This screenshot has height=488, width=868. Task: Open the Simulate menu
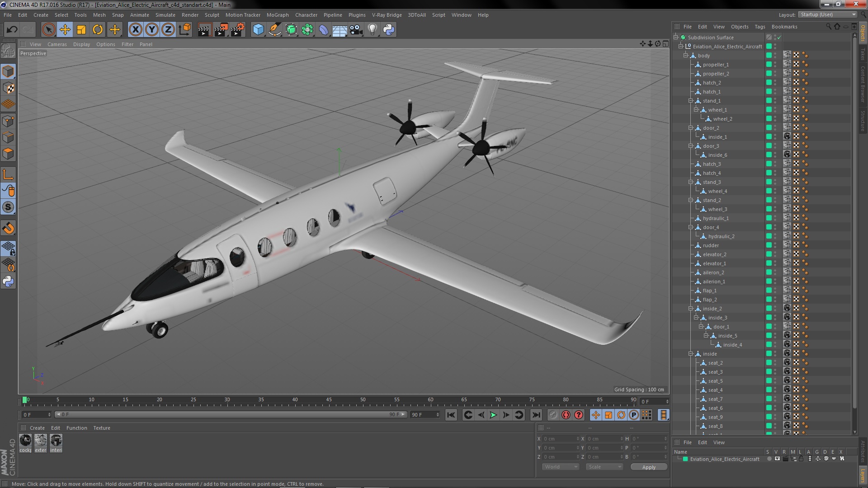click(165, 15)
